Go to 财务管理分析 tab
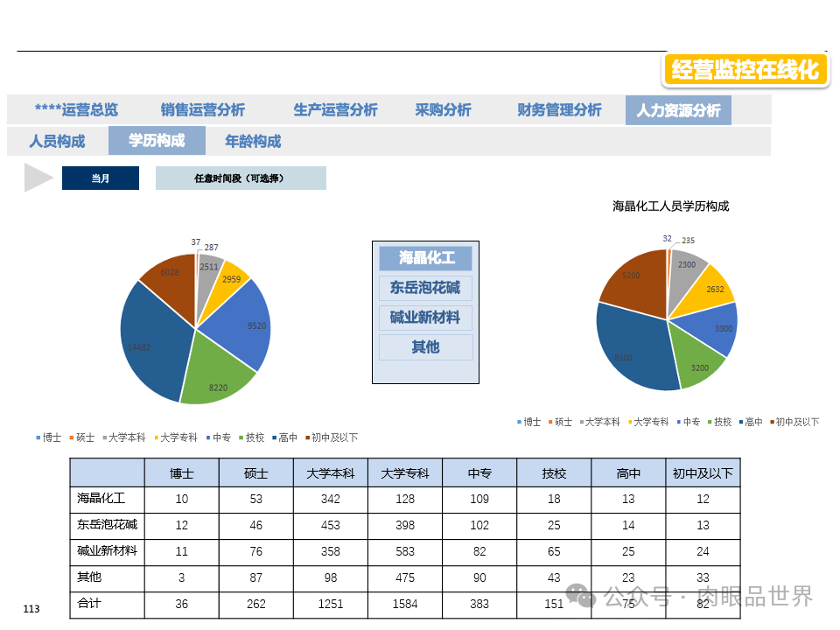The width and height of the screenshot is (840, 630). coord(559,110)
